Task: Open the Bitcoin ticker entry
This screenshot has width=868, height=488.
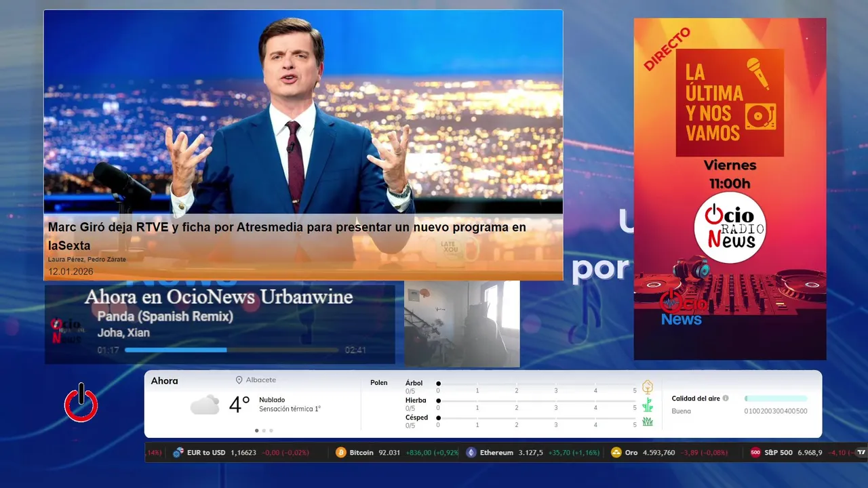Action: (397, 452)
